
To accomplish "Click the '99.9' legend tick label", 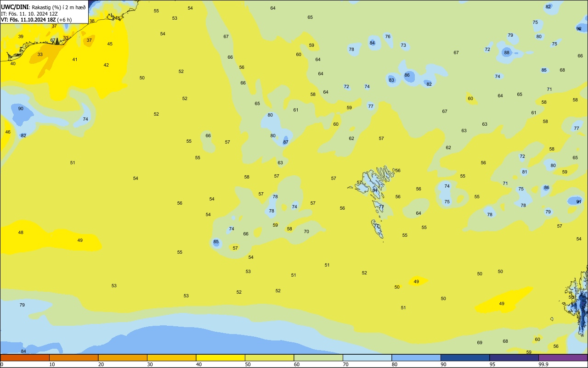I will point(543,364).
